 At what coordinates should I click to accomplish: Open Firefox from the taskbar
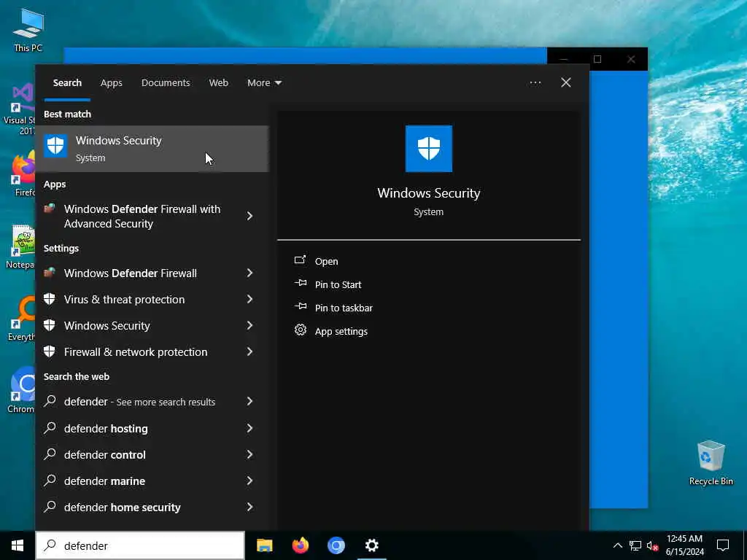pyautogui.click(x=300, y=545)
